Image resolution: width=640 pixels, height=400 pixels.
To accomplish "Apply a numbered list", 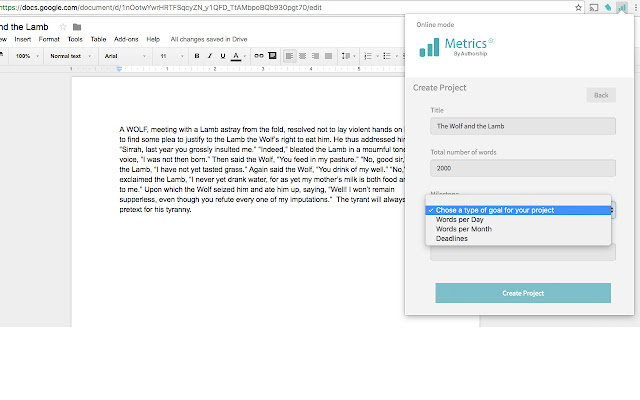I will coord(370,56).
